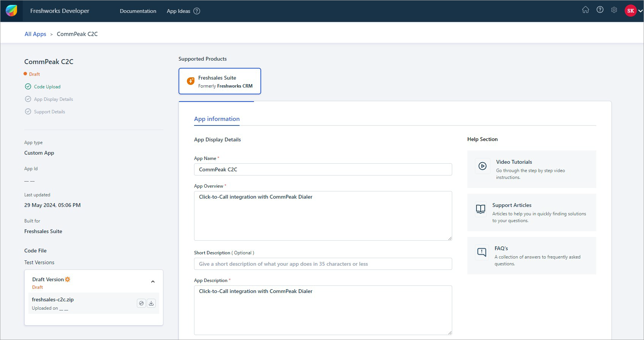Click the App Display Details check icon
The height and width of the screenshot is (340, 644).
tap(28, 99)
